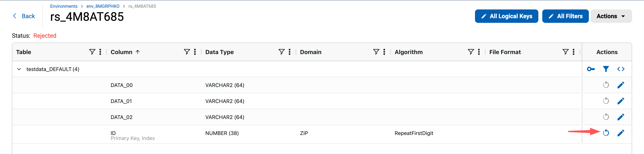Open the Algorithm column three-dot menu
Viewport: 644px width, 154px height.
tap(479, 52)
